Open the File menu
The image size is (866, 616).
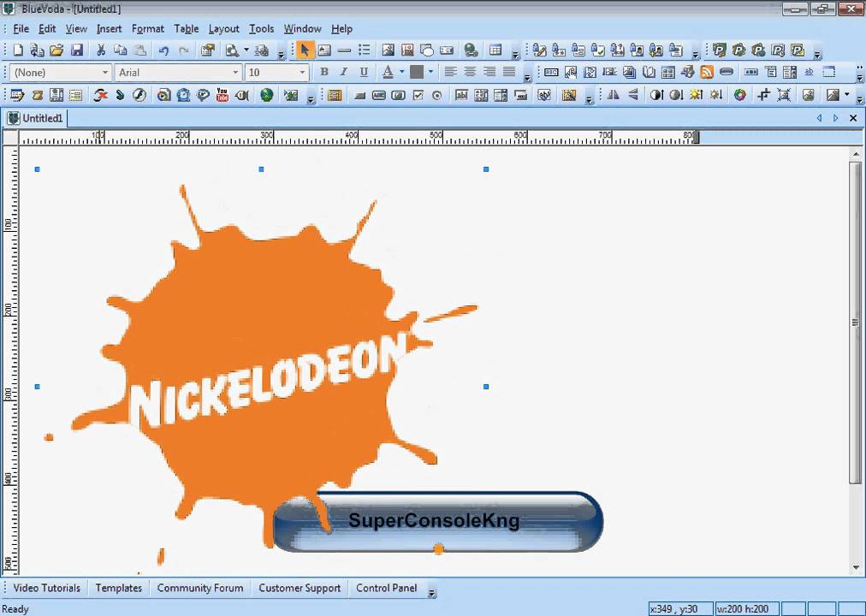pyautogui.click(x=21, y=29)
